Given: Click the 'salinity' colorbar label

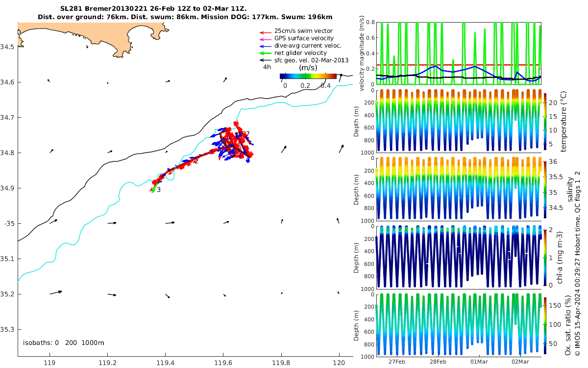Looking at the screenshot, I should pyautogui.click(x=569, y=189).
